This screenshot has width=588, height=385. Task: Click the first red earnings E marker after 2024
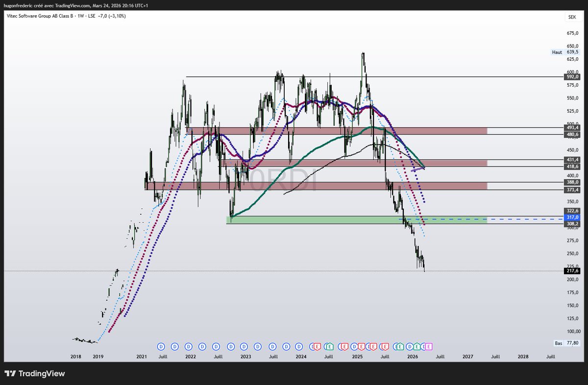317,346
